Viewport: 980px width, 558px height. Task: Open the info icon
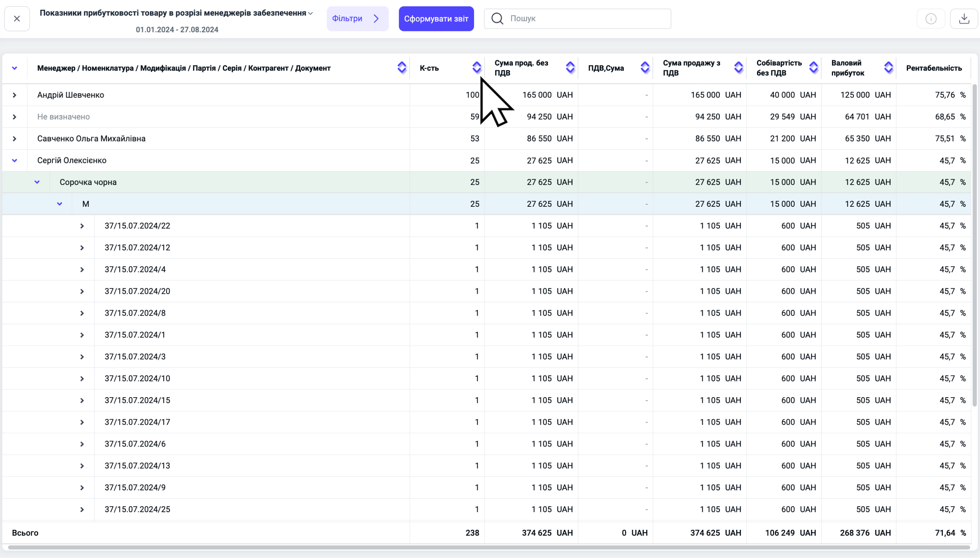pos(931,18)
